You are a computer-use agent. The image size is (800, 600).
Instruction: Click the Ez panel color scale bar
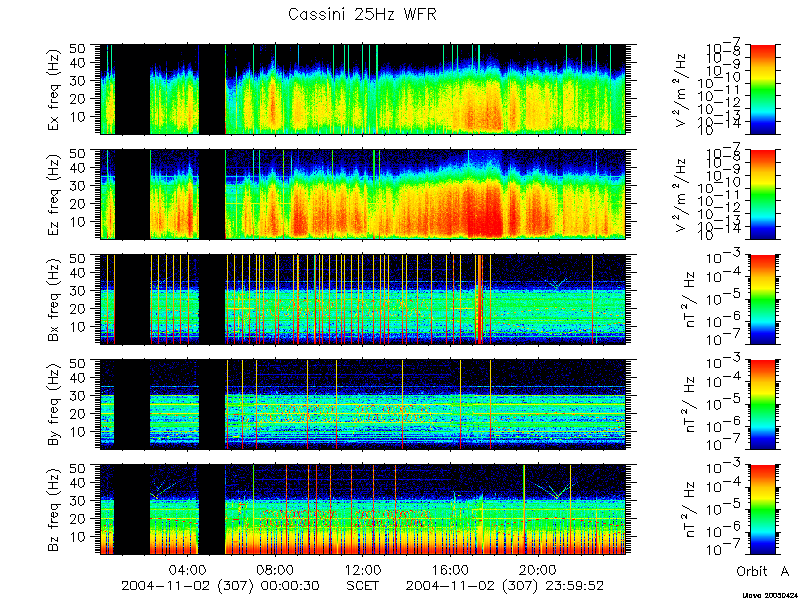click(762, 194)
